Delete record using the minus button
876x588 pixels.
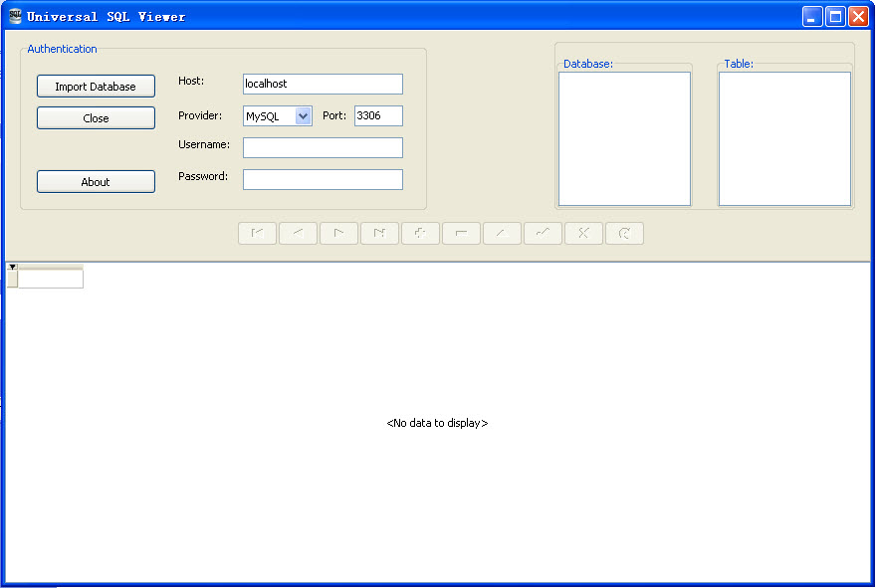pos(462,233)
